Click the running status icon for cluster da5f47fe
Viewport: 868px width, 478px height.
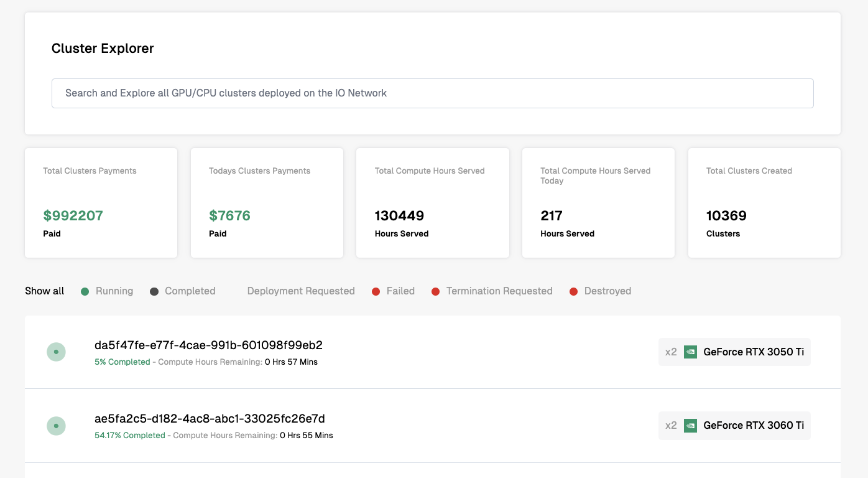click(x=56, y=352)
